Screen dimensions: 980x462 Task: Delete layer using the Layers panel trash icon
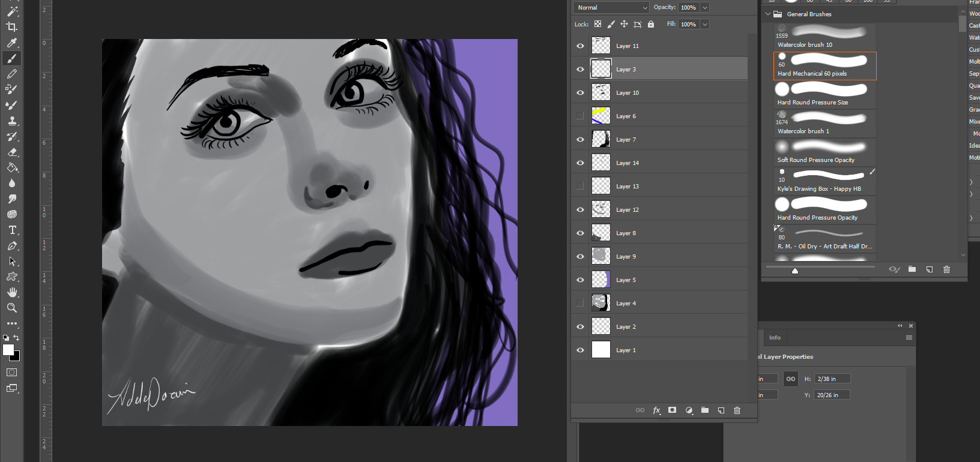tap(737, 410)
